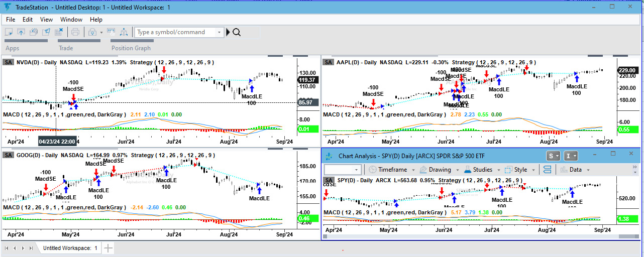Click the SA badge on NVDA chart
Viewport: 644px width, 257px height.
[8, 62]
